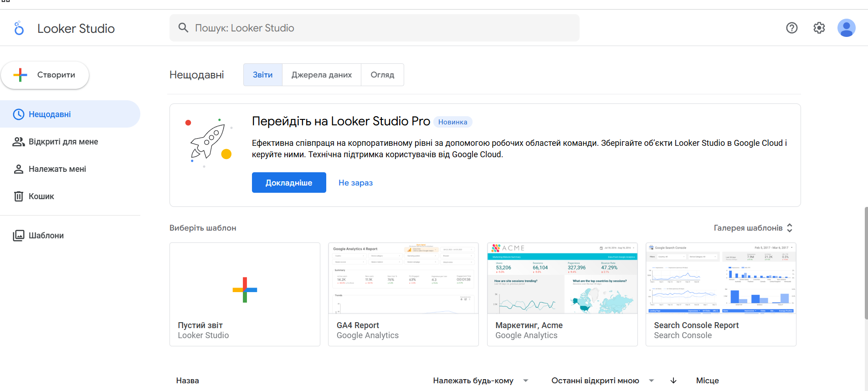The image size is (868, 391).
Task: Click the Looker Studio logo icon
Action: coord(19,28)
